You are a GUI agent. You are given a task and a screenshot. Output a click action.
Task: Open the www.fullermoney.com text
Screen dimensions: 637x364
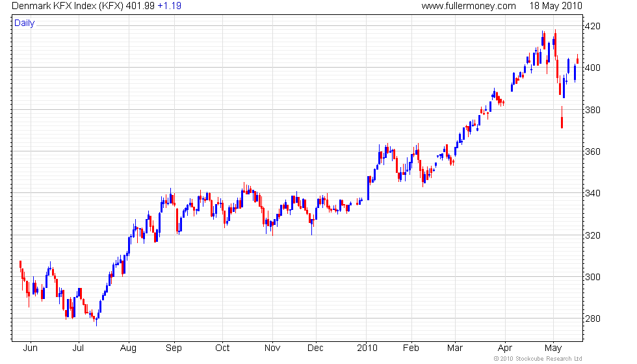tap(469, 6)
